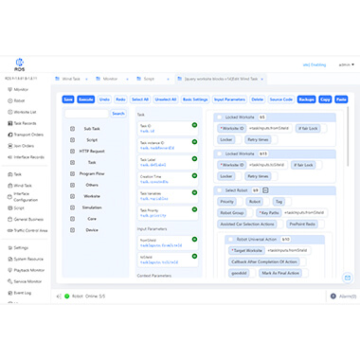Click the Undo button

104,99
